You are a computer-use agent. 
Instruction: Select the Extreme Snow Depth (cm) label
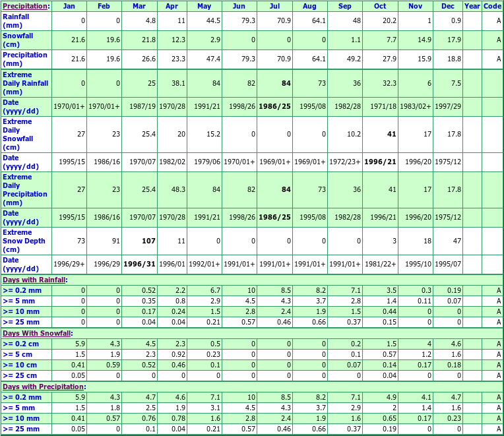point(24,241)
